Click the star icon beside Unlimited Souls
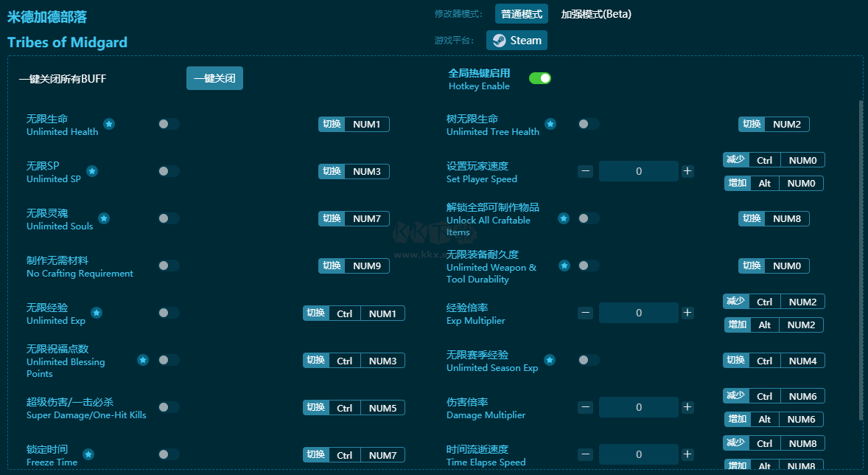868x475 pixels. [103, 218]
